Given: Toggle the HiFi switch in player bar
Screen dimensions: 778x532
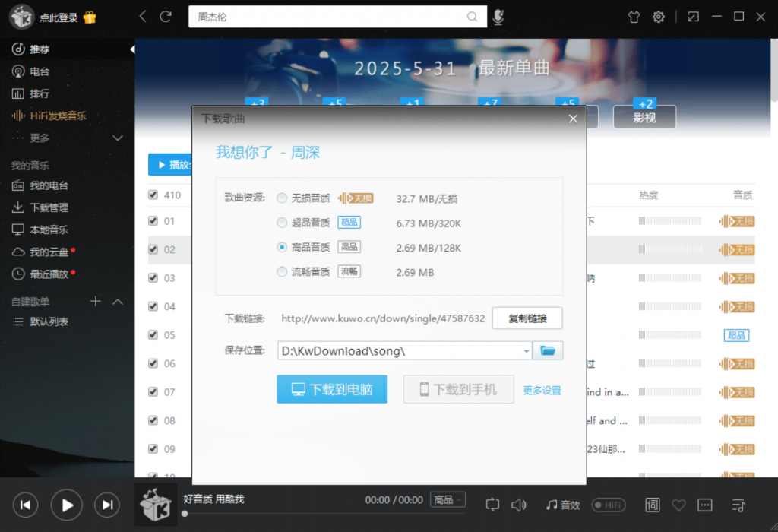Looking at the screenshot, I should pyautogui.click(x=609, y=504).
